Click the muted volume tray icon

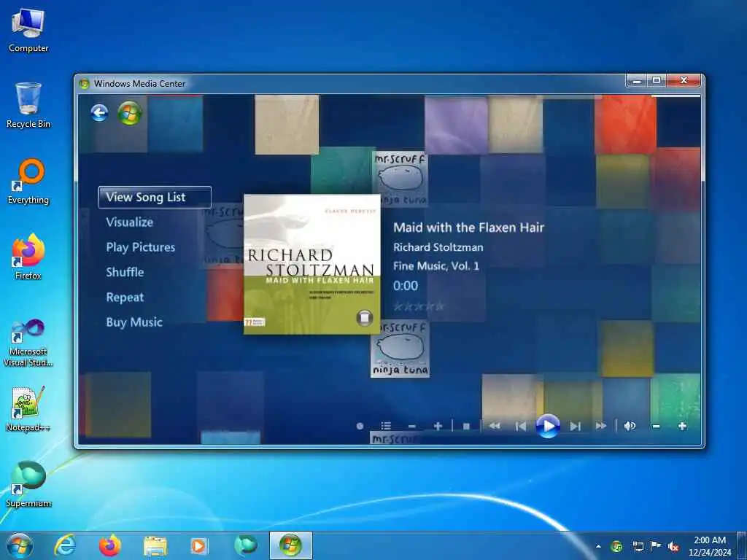(x=673, y=547)
